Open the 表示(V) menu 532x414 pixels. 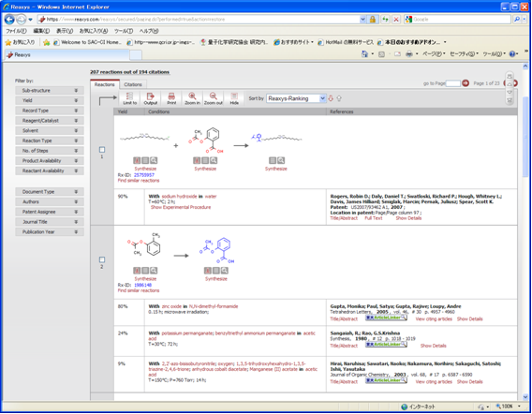click(x=65, y=31)
